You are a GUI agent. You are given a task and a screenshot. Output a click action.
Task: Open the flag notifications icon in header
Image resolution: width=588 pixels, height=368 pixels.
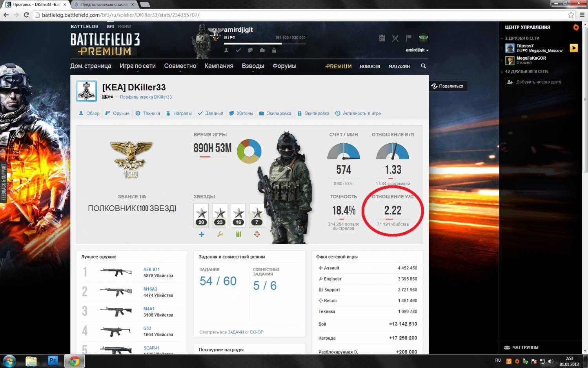point(408,38)
